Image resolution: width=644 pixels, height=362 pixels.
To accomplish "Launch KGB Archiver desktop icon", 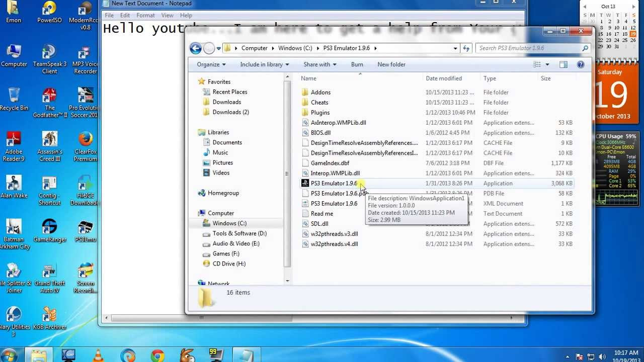I will point(49,318).
